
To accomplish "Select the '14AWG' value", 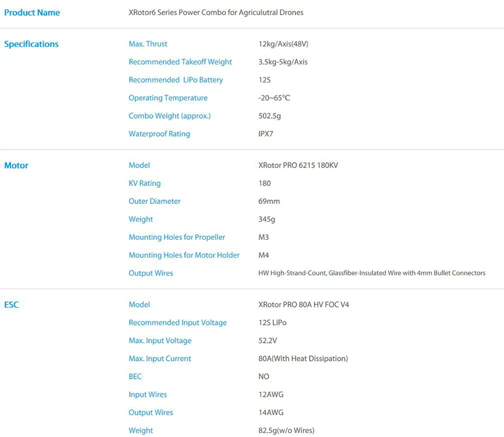I will pos(271,412).
